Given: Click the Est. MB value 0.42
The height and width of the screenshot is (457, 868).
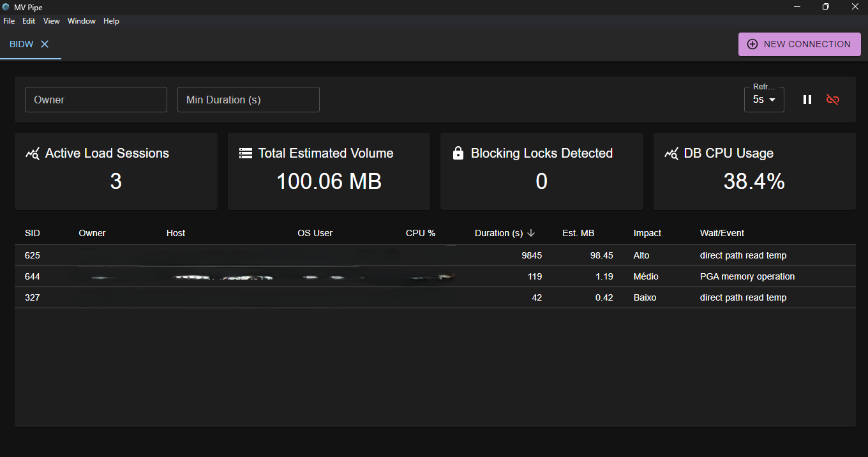Looking at the screenshot, I should tap(604, 297).
